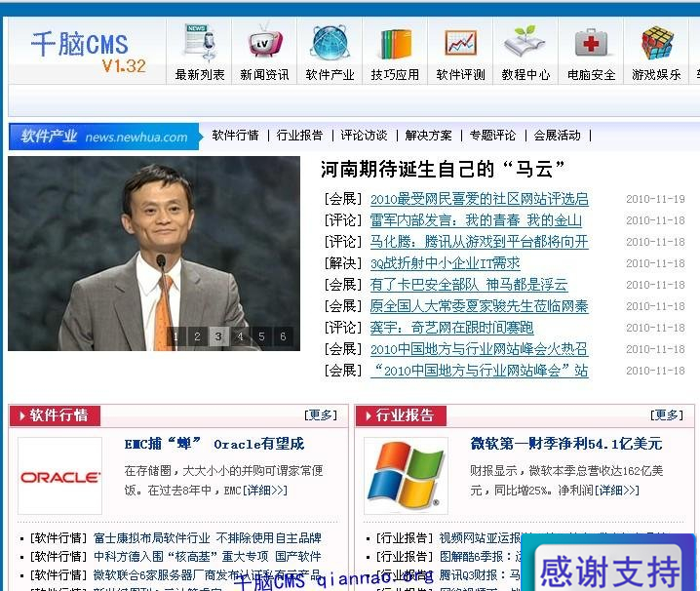
Task: Open link 雷军内部发言：我的青春 我的金山
Action: (x=476, y=220)
